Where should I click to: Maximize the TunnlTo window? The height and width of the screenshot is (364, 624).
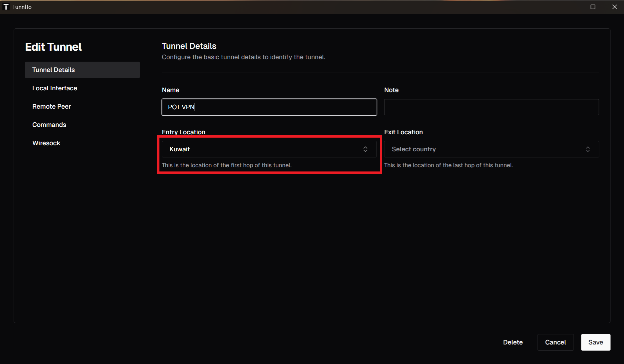point(593,7)
